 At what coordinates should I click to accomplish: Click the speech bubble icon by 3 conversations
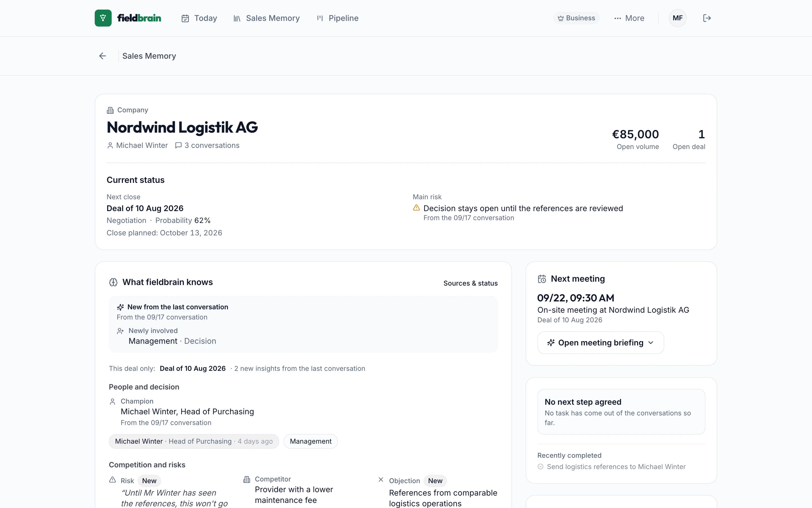tap(178, 145)
